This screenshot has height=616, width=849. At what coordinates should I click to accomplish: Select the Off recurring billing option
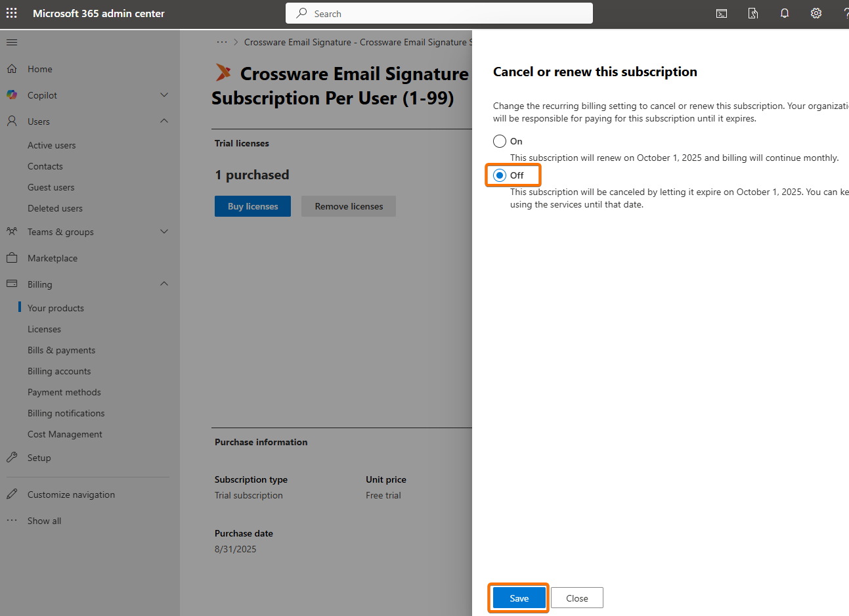(x=500, y=175)
